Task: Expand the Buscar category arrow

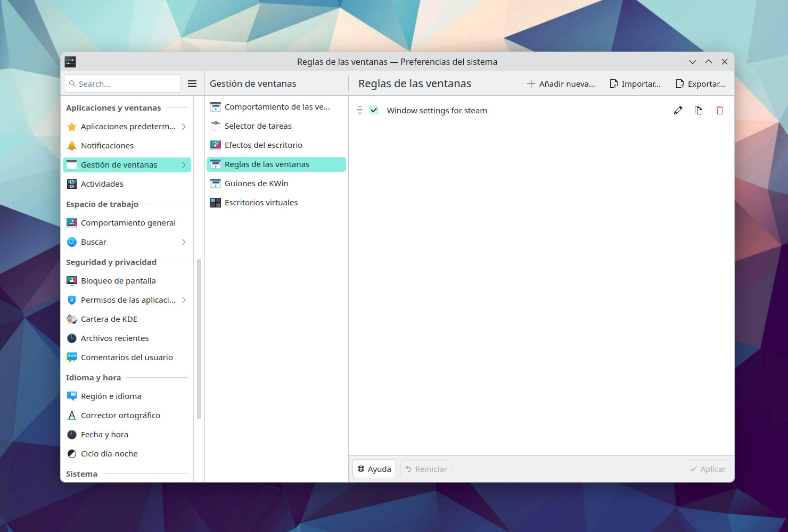Action: click(184, 242)
